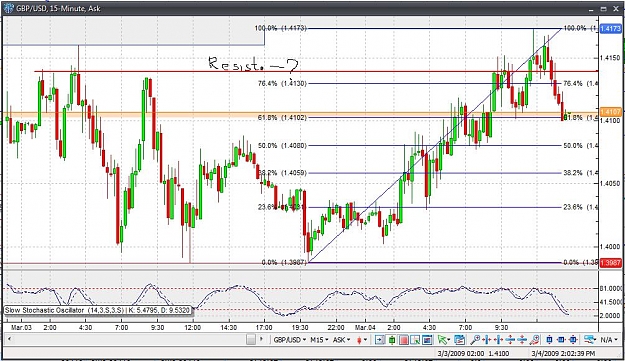This screenshot has width=625, height=361.
Task: Click the chart icon with a cursor overlay
Action: [415, 340]
